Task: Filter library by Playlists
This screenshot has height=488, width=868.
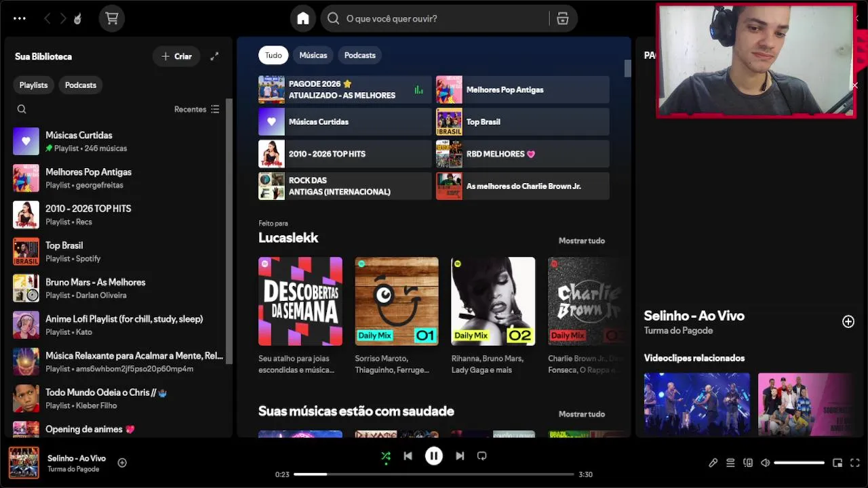Action: pos(33,85)
